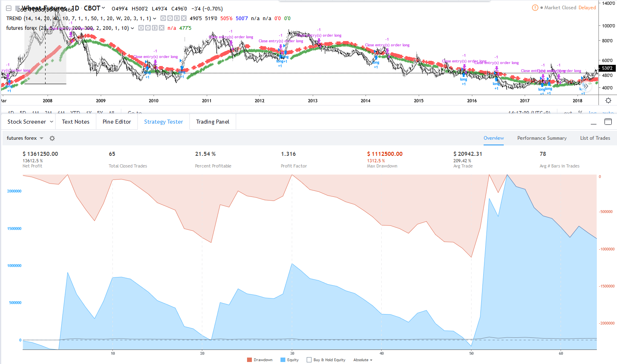
Task: Collapse the chart legend with the minus box
Action: pyautogui.click(x=8, y=8)
